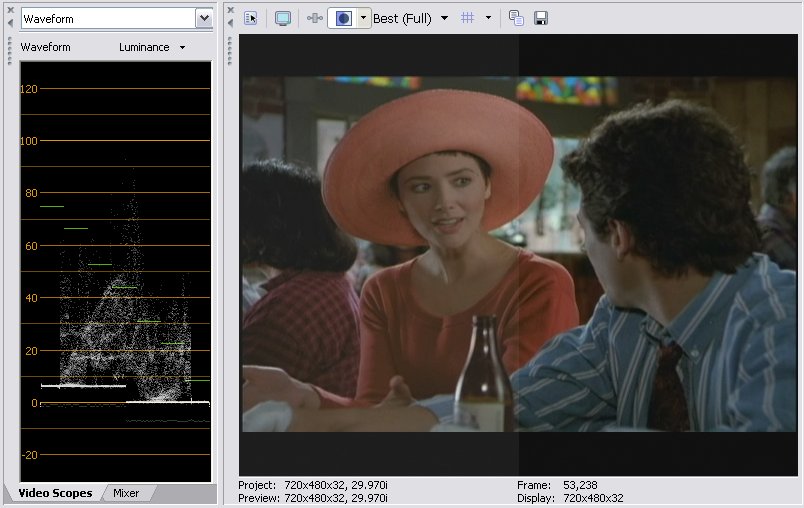This screenshot has width=804, height=508.
Task: Click the 100 level marker on waveform
Action: 29,141
